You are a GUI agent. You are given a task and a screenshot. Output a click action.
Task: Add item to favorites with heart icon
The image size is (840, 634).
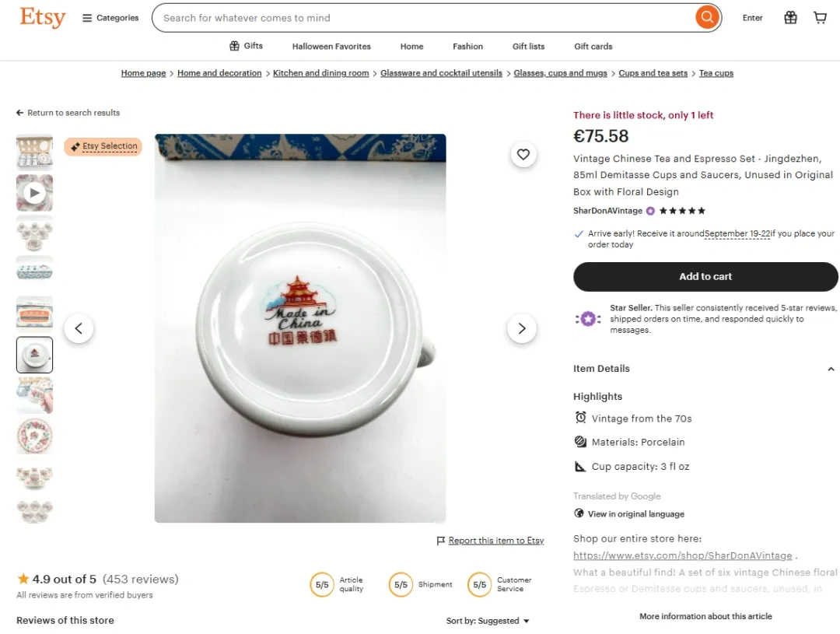(523, 154)
